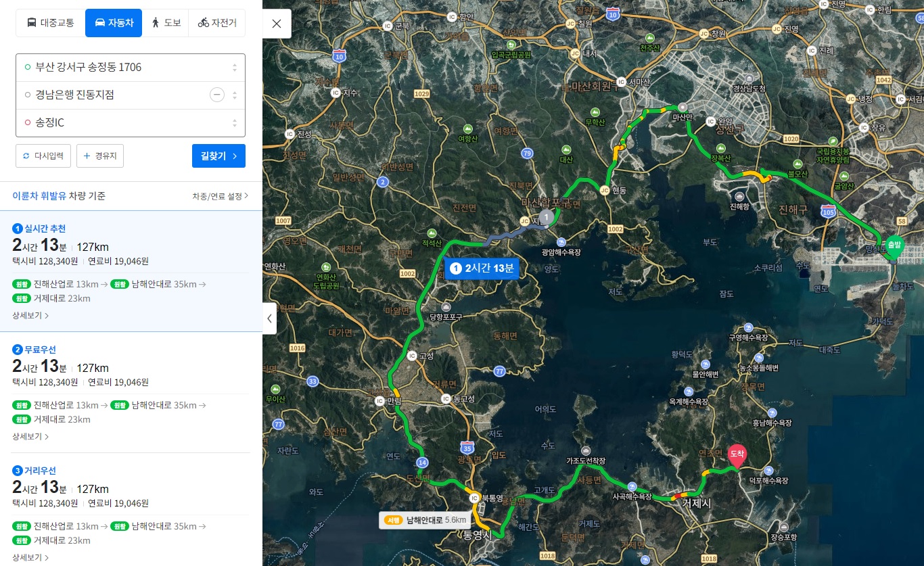Start route search with 길찾기 button
This screenshot has width=924, height=566.
(x=218, y=156)
